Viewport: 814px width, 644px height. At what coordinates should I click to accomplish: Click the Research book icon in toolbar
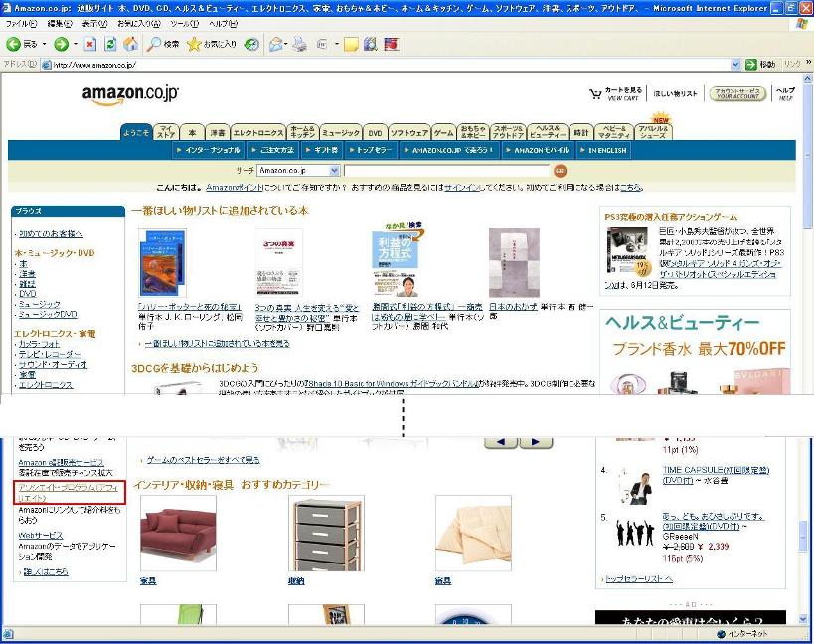(370, 44)
